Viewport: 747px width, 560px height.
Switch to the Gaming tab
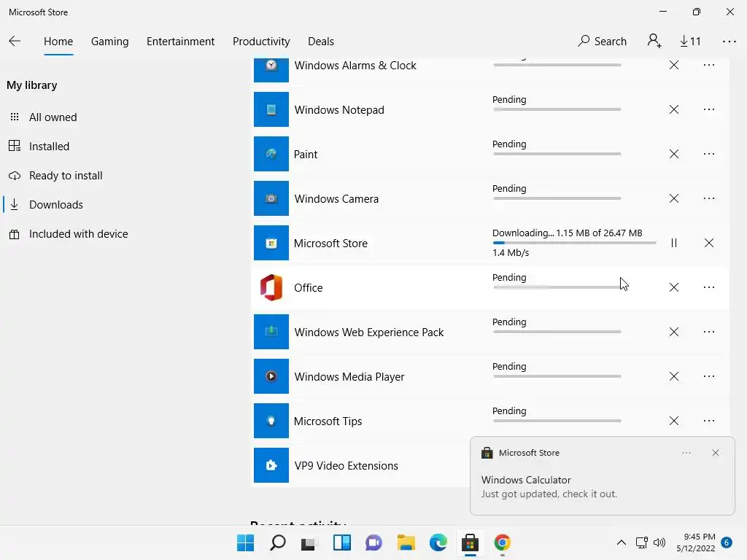coord(109,42)
